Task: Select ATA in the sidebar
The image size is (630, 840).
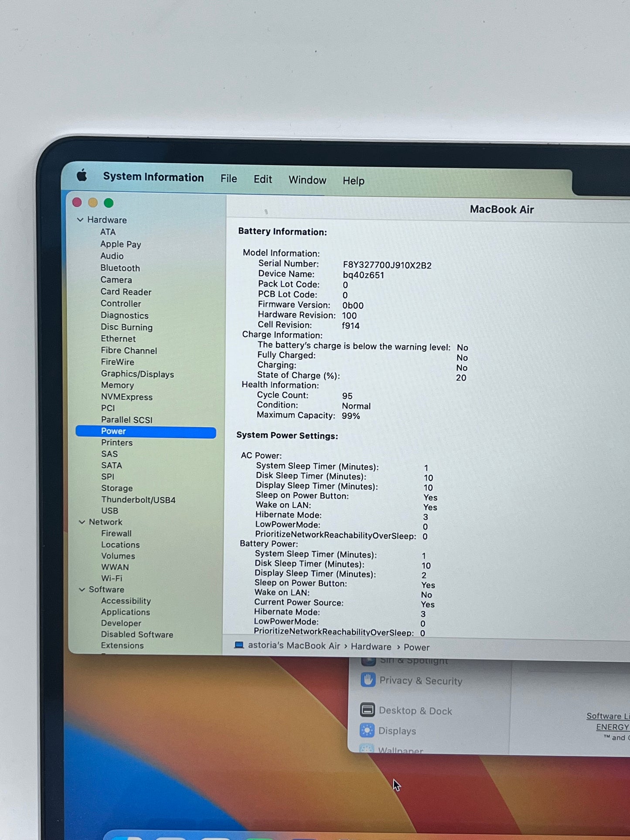Action: (108, 232)
